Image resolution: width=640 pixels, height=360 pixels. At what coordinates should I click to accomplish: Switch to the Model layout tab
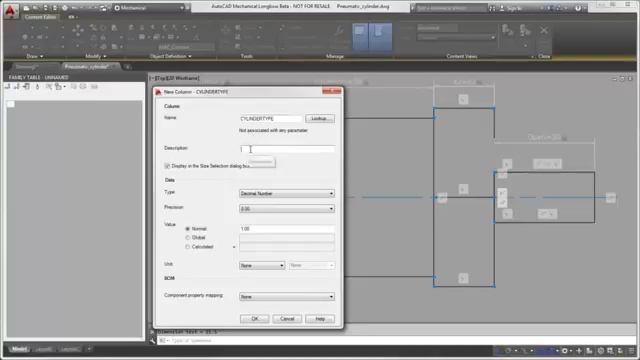coord(19,349)
